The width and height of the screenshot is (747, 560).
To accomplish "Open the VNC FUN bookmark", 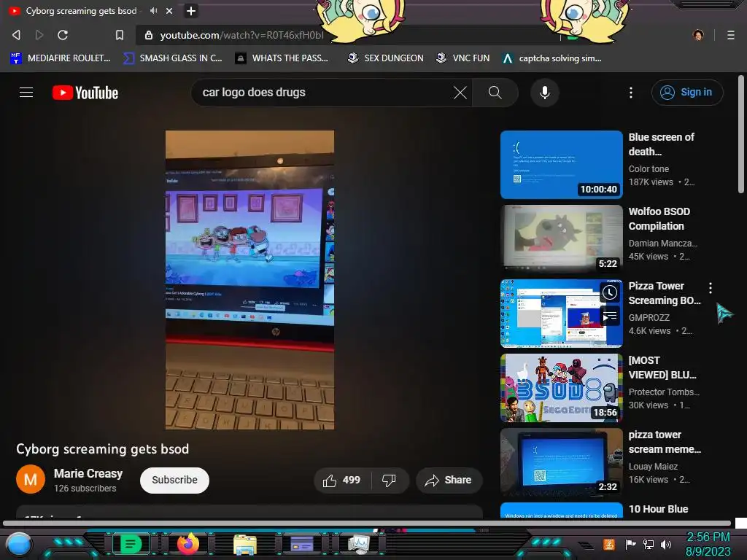I will pyautogui.click(x=462, y=58).
